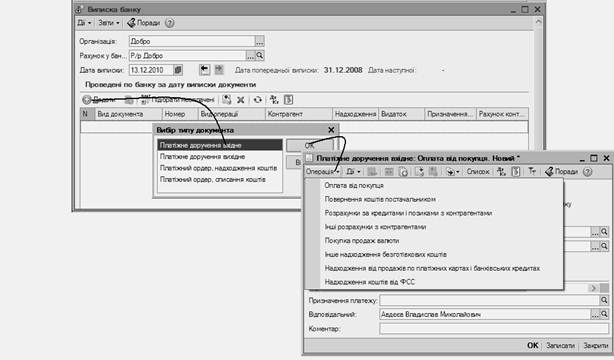Click the Рахунок конт... column header
This screenshot has height=360, width=614.
tap(502, 114)
